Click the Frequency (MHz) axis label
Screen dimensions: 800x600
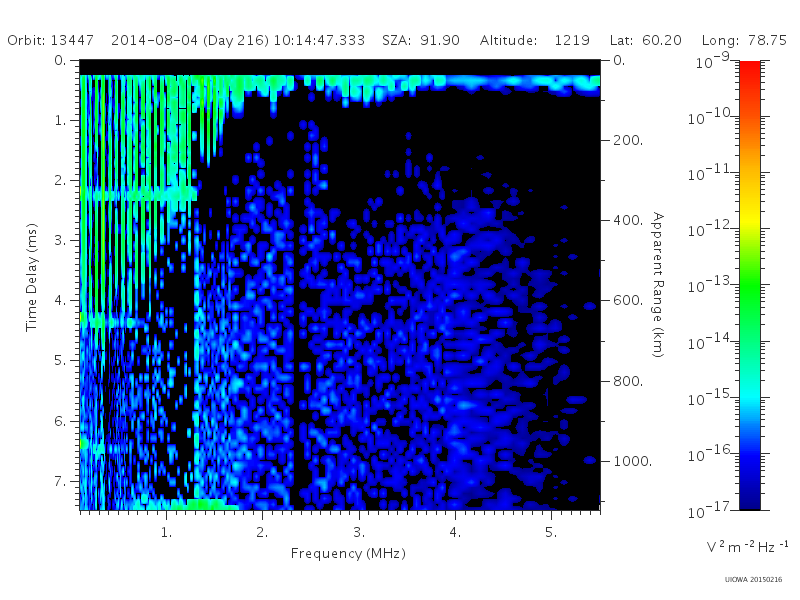[348, 554]
